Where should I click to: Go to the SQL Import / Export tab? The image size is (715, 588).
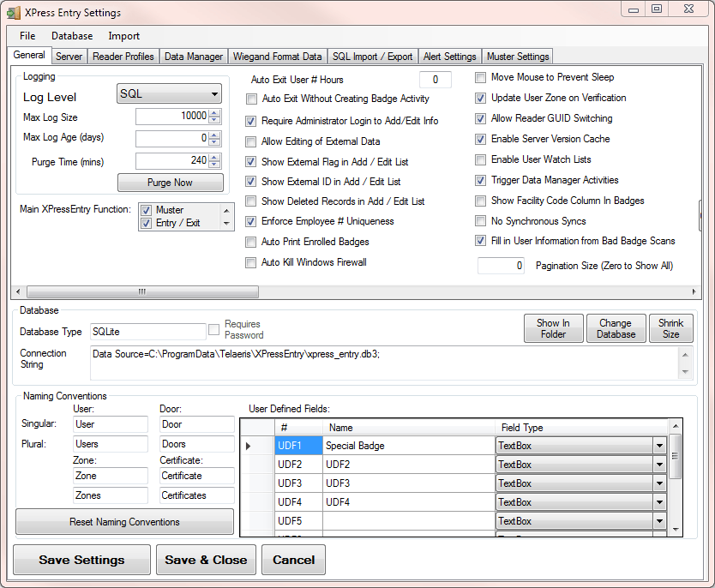(x=372, y=57)
